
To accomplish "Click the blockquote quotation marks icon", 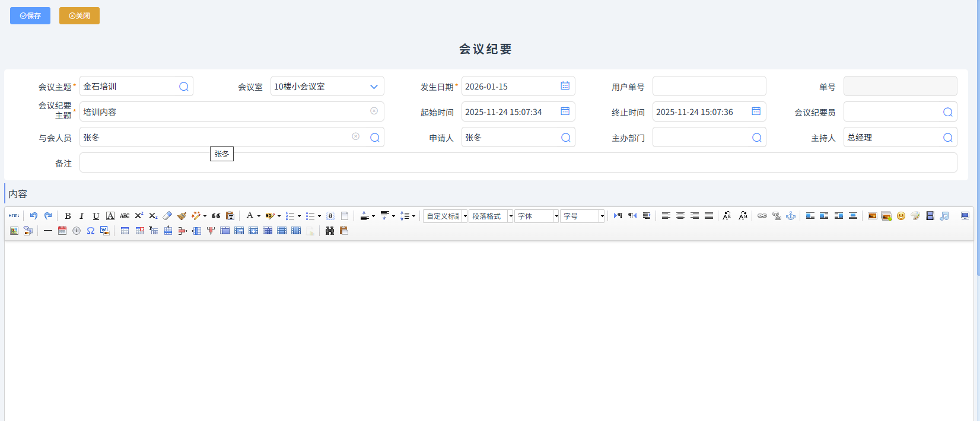I will pyautogui.click(x=216, y=216).
